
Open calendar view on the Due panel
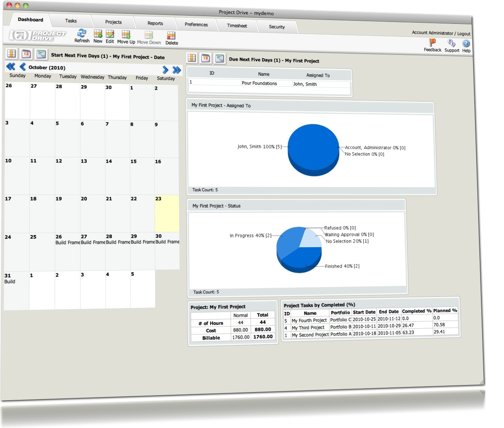(x=206, y=58)
